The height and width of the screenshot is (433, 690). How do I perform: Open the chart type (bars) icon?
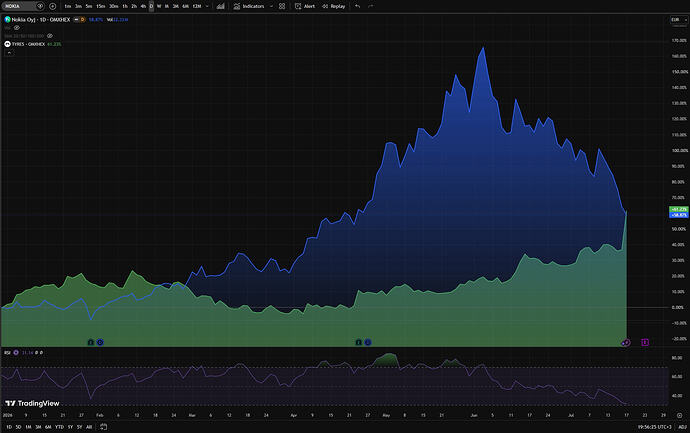[220, 6]
